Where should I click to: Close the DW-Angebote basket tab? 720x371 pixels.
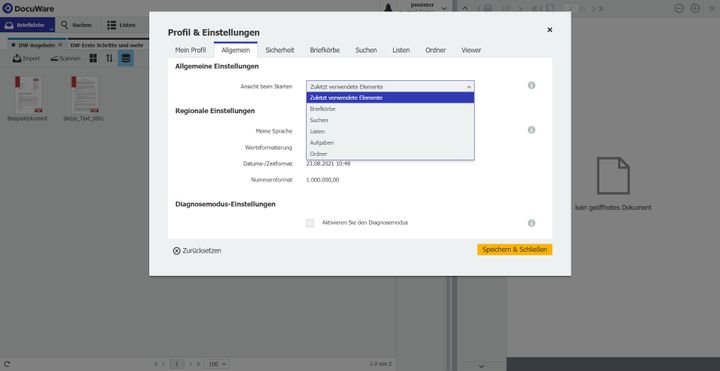[60, 45]
